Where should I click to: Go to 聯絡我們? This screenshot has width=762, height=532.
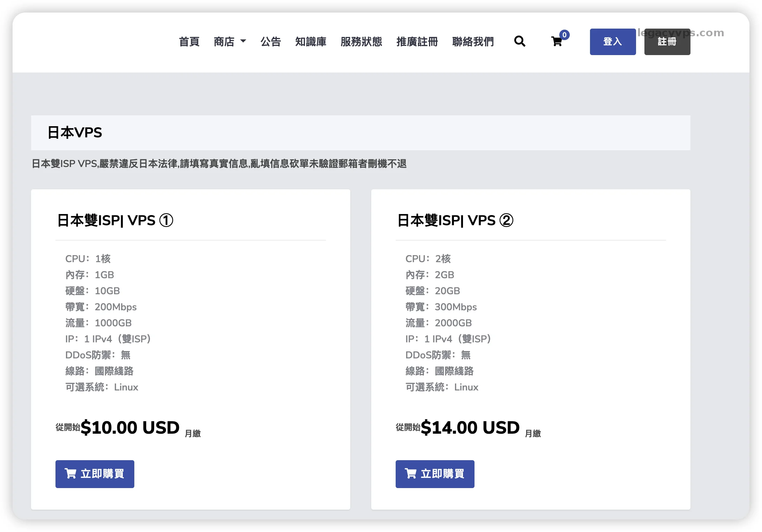coord(473,41)
